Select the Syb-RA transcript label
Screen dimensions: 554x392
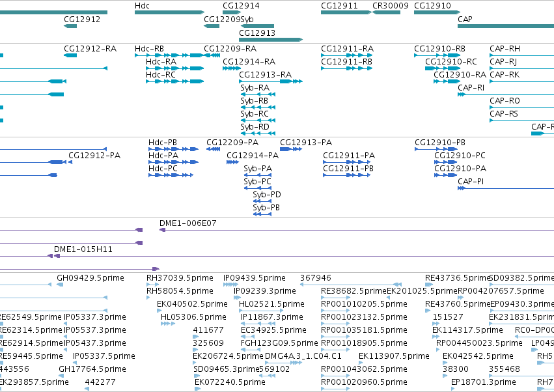[255, 88]
